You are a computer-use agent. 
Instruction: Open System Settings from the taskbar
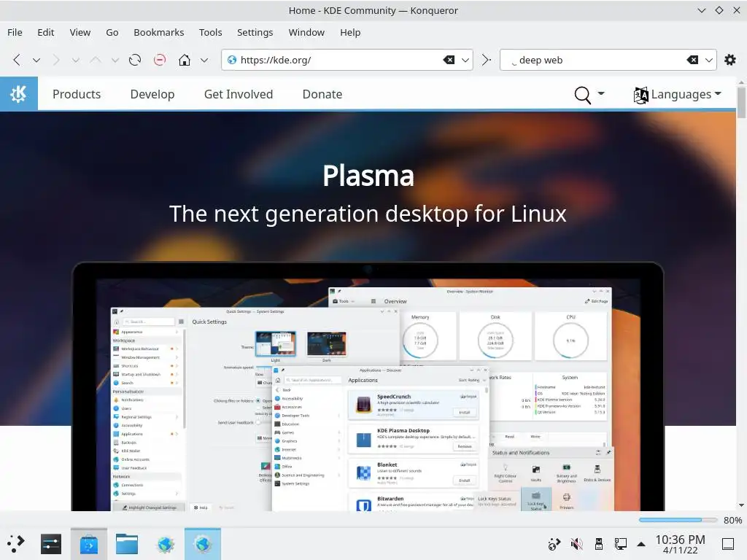point(51,544)
